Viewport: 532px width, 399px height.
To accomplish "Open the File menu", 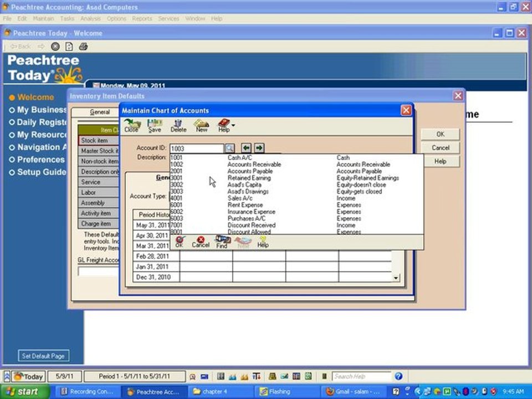I will click(x=7, y=19).
